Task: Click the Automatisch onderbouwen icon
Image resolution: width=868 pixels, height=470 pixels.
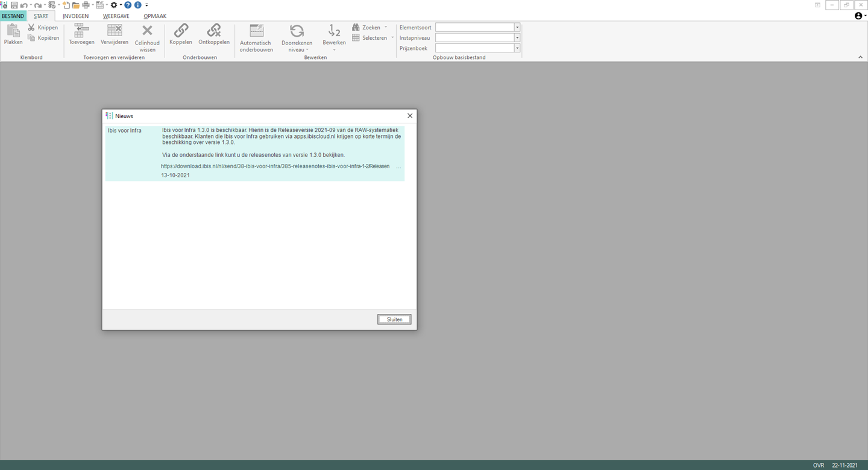Action: point(257,31)
